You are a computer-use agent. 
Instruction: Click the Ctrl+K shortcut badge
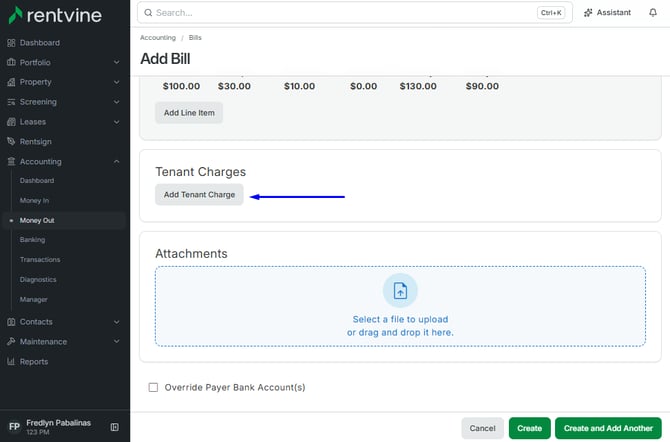(551, 13)
